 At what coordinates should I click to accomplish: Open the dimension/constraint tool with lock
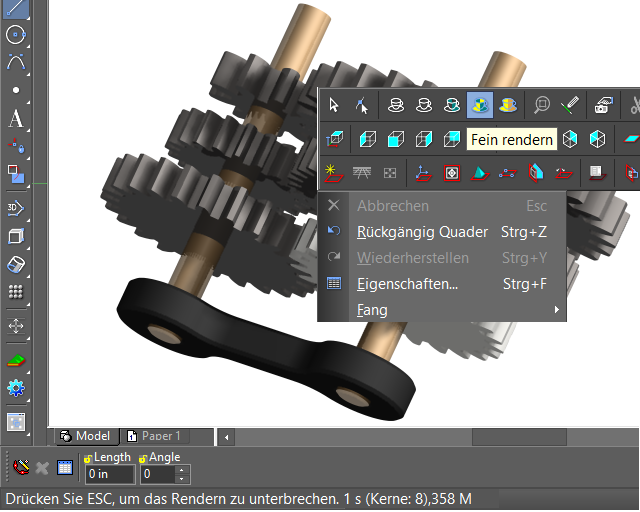click(16, 145)
